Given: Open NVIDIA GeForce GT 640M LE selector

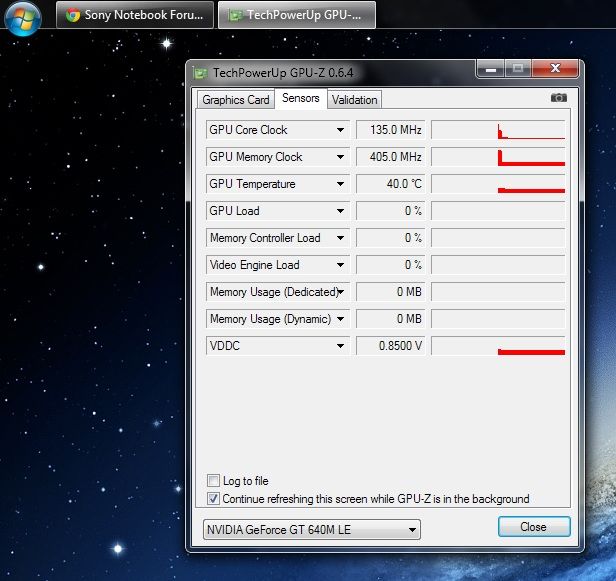Looking at the screenshot, I should click(312, 530).
